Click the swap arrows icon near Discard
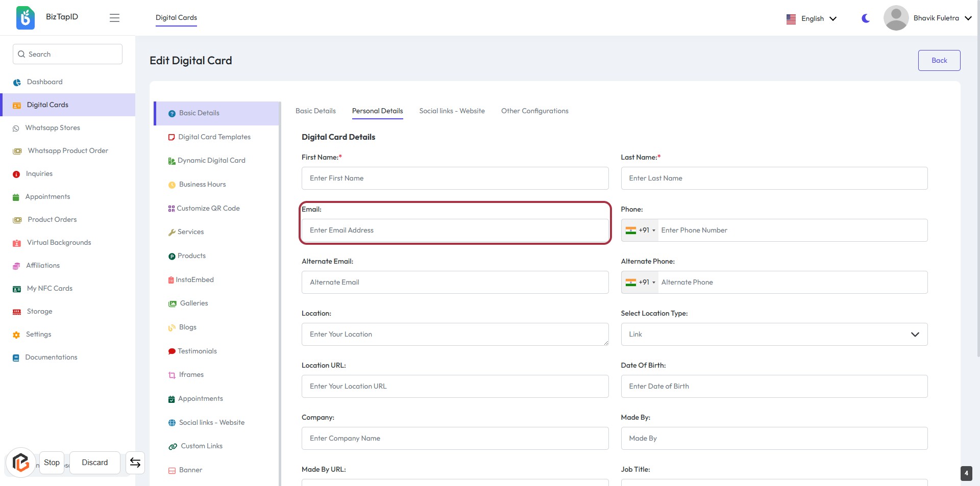The image size is (980, 486). pos(135,463)
